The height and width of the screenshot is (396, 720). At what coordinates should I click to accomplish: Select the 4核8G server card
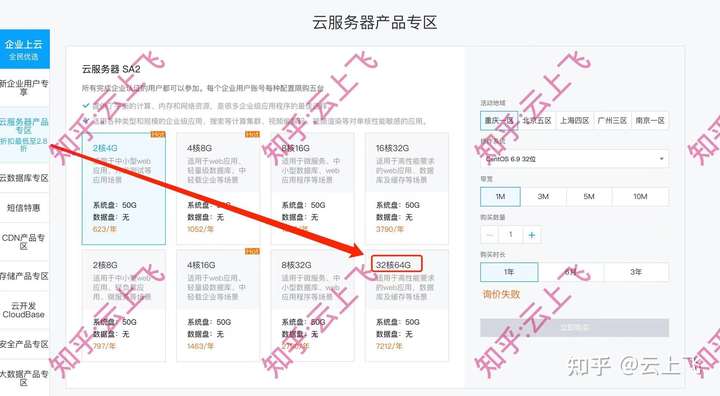[x=218, y=188]
